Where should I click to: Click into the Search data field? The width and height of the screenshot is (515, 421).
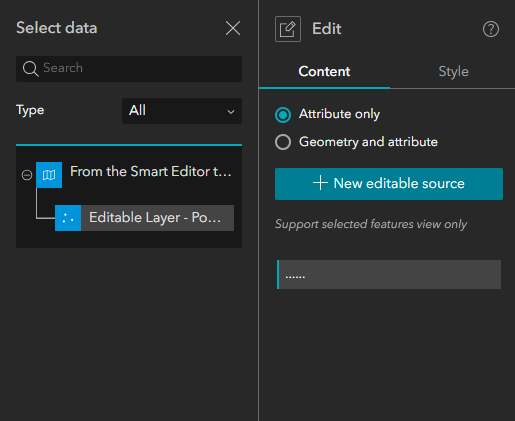click(129, 69)
